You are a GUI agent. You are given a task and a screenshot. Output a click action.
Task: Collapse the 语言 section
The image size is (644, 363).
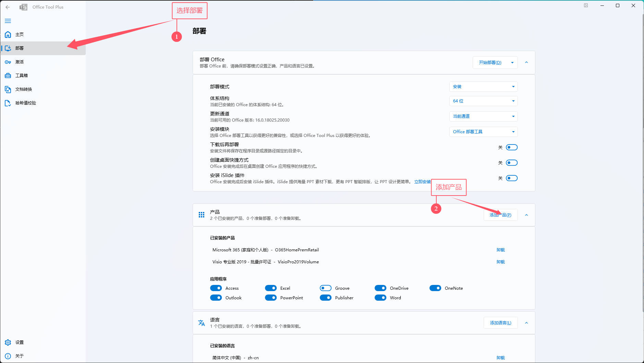click(x=526, y=323)
